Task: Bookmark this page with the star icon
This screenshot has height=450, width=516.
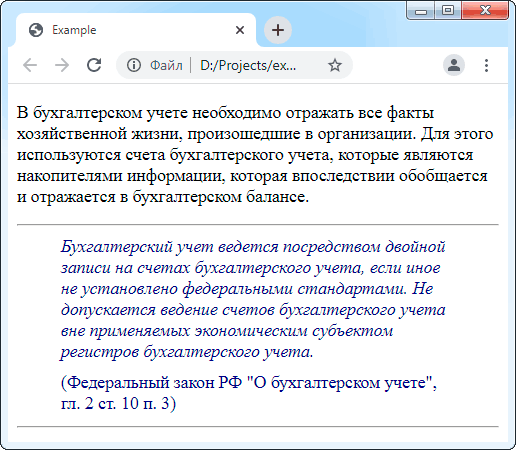Action: [335, 65]
